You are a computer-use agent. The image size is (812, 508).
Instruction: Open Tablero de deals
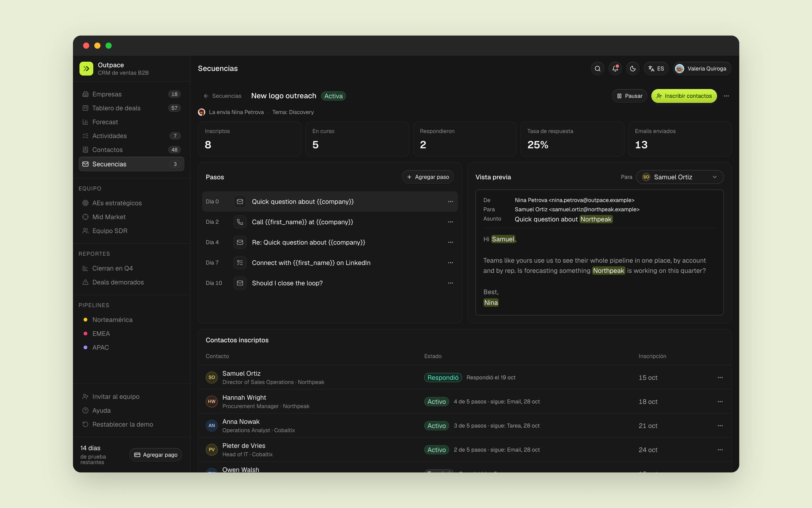131,108
